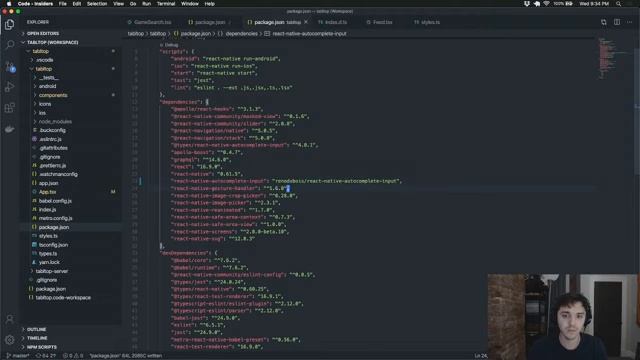This screenshot has height=360, width=640.
Task: Click package.json in the breadcrumb
Action: pyautogui.click(x=196, y=34)
